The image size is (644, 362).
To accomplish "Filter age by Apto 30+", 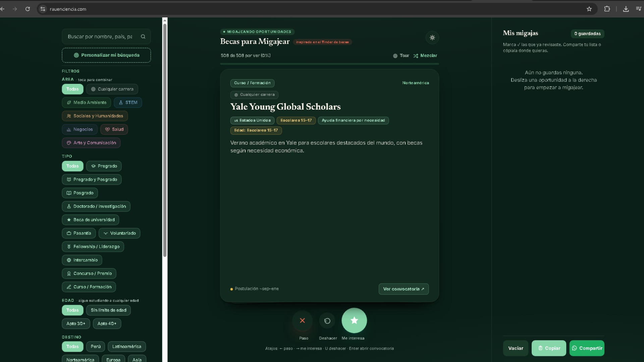I will click(76, 324).
